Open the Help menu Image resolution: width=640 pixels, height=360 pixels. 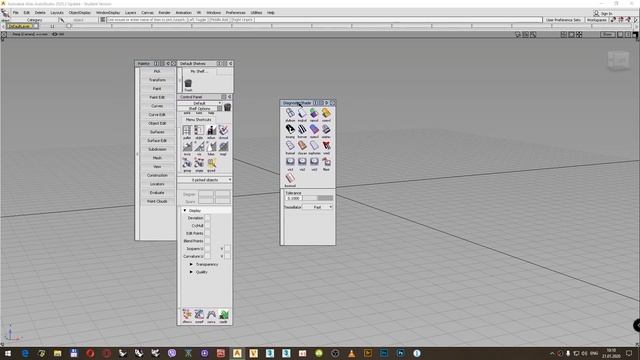point(271,13)
